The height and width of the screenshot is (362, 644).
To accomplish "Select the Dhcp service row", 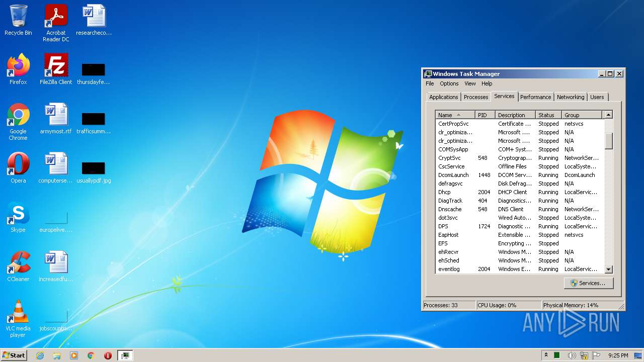I will coord(519,192).
